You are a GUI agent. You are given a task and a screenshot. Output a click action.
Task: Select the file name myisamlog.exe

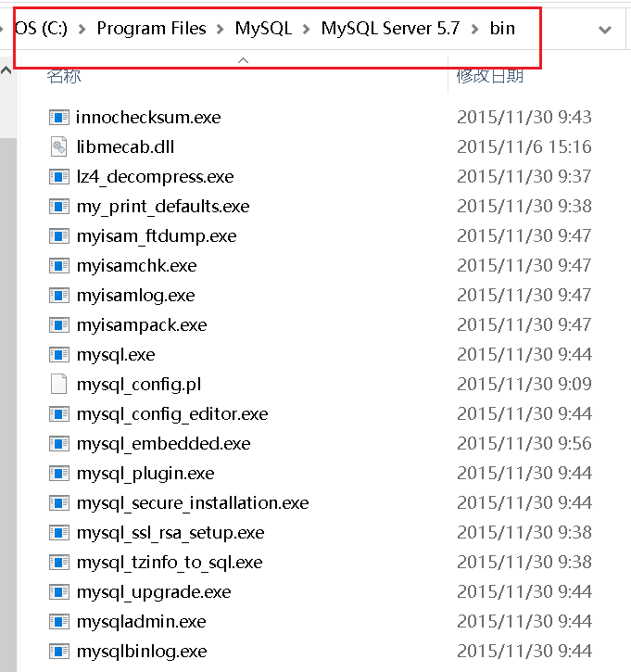pos(136,296)
